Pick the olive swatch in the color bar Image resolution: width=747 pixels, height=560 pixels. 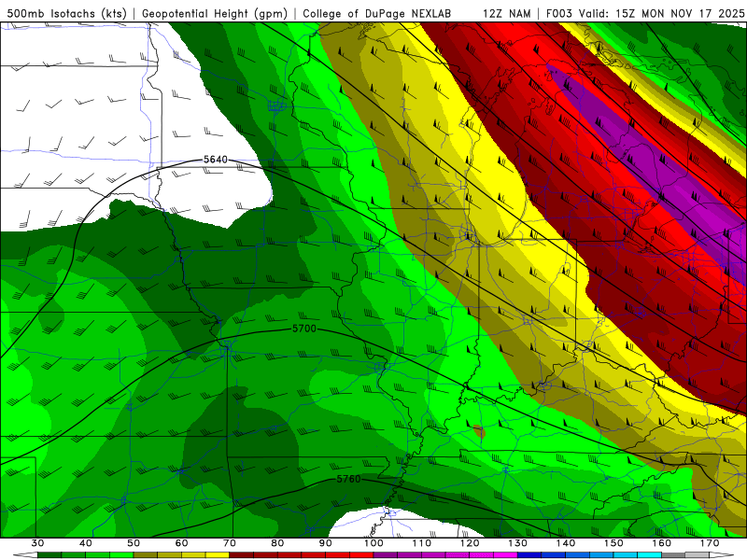point(146,555)
